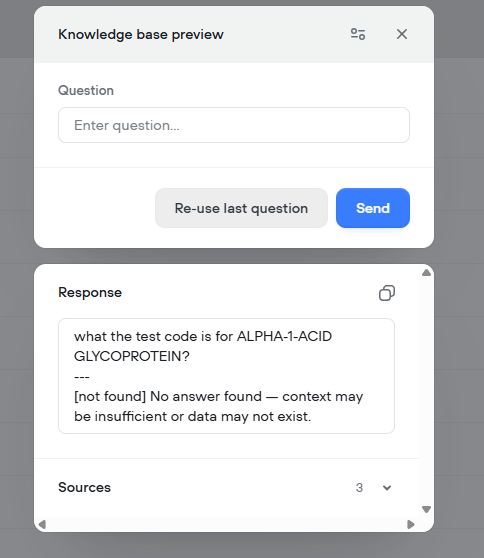
Task: Click the Sources heading label
Action: pos(84,487)
